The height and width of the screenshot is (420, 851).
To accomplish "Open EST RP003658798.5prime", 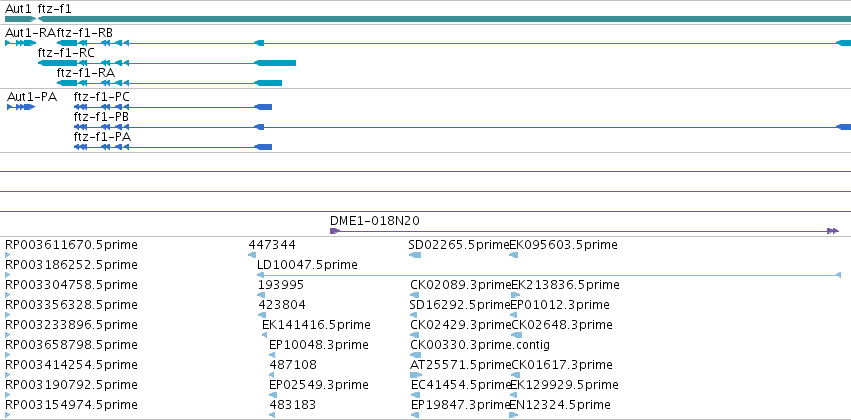I will pos(71,345).
